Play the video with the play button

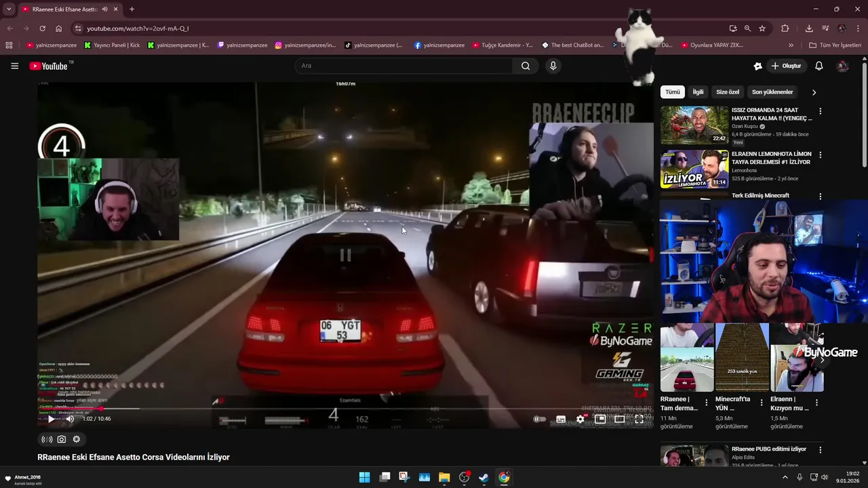click(51, 419)
